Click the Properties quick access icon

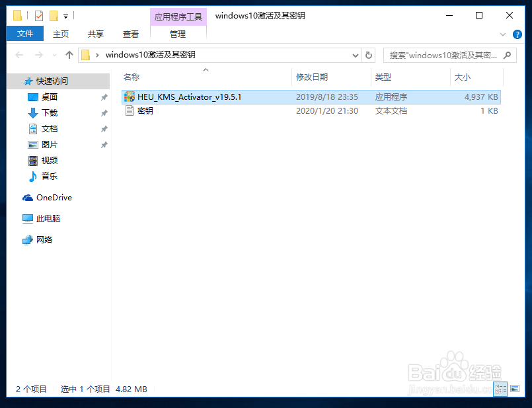tap(39, 16)
